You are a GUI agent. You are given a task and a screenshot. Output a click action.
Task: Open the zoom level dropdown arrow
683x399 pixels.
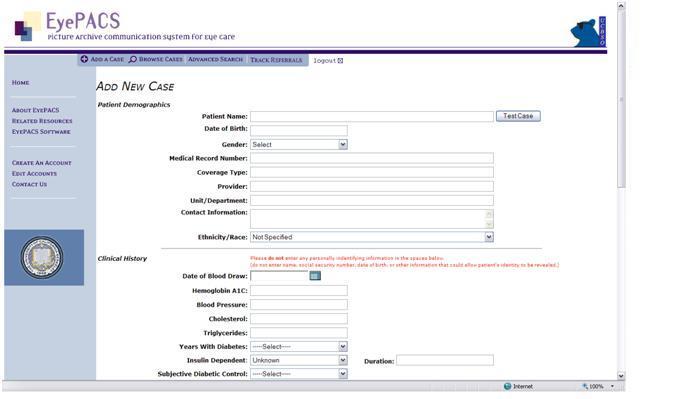click(x=612, y=386)
